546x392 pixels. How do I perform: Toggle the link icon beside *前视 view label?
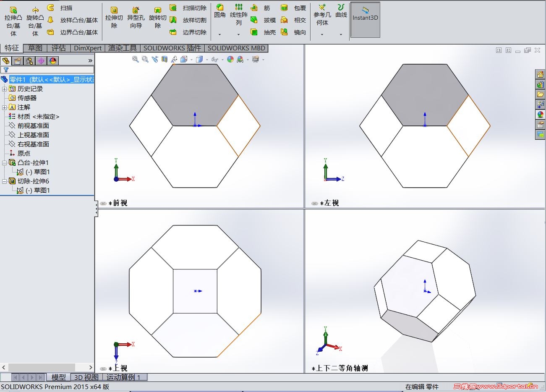pos(103,204)
